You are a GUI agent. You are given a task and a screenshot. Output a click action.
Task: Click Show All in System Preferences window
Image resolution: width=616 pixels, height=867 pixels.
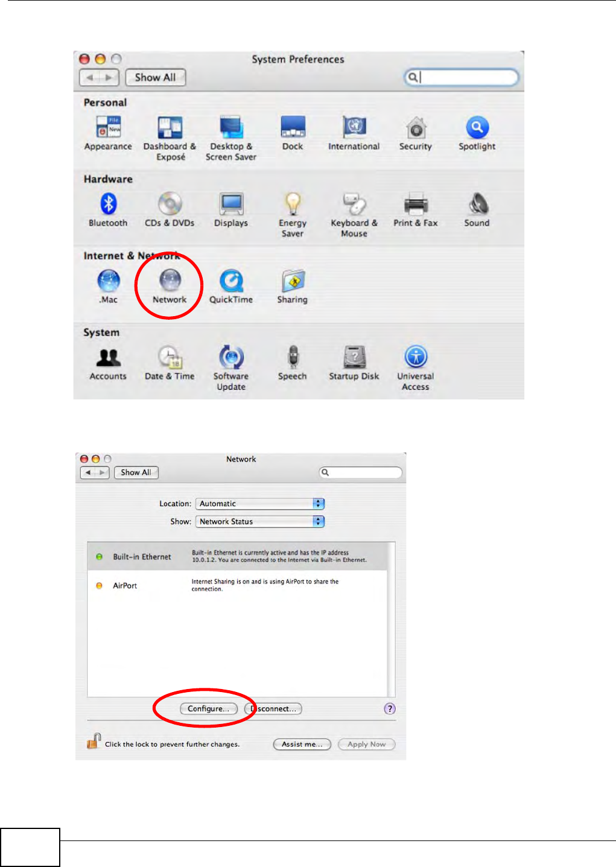(x=155, y=77)
